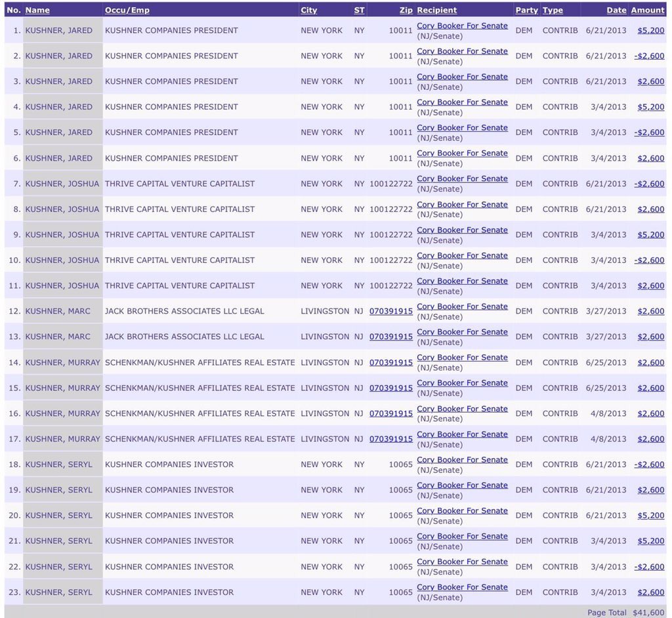
Task: Open $5,200 amount link in row 9
Action: pyautogui.click(x=650, y=234)
